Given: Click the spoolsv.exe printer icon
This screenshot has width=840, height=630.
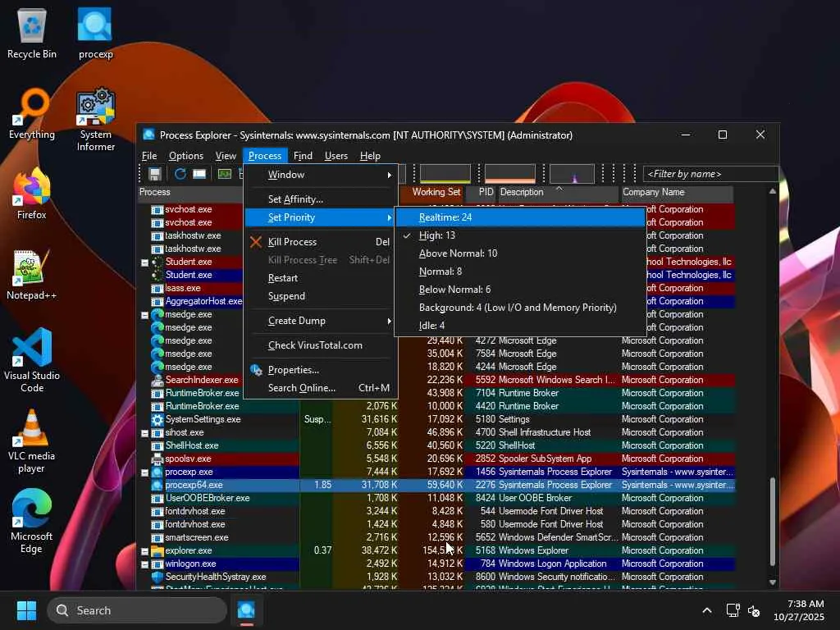Looking at the screenshot, I should point(157,459).
